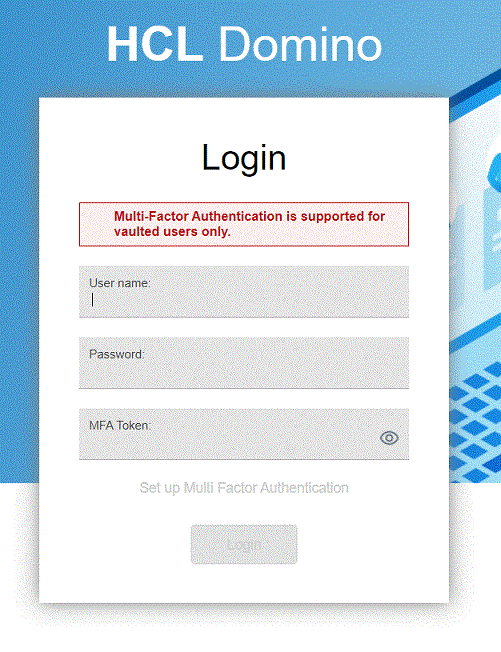Click the 'MFA Token:' label text
Viewport: 501px width, 652px height.
120,425
